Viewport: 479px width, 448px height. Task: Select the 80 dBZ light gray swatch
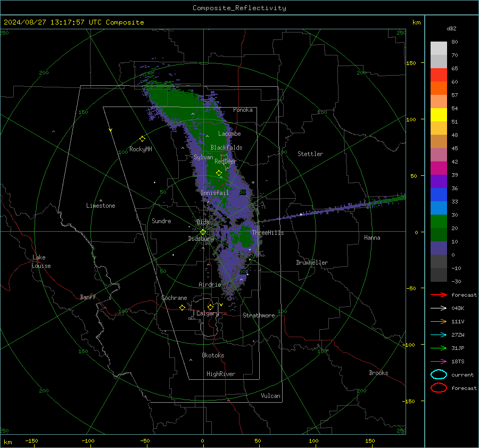tap(439, 48)
